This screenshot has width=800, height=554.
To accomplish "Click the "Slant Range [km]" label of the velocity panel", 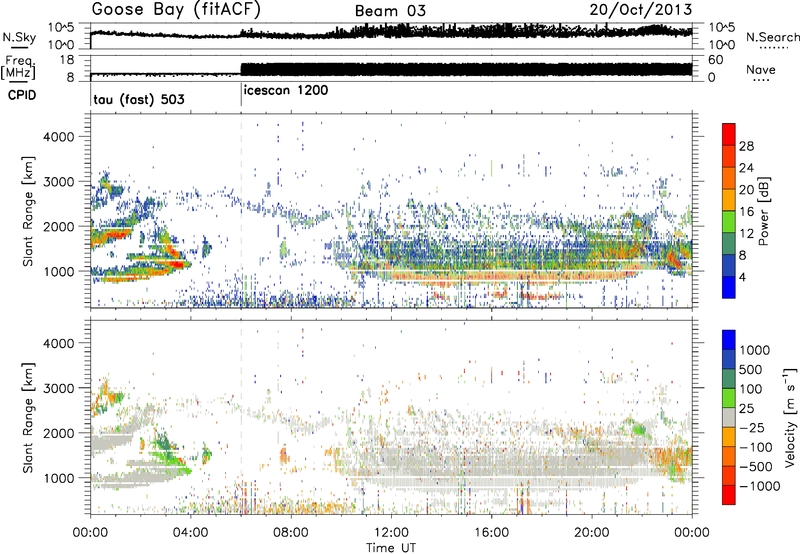I will click(x=28, y=417).
